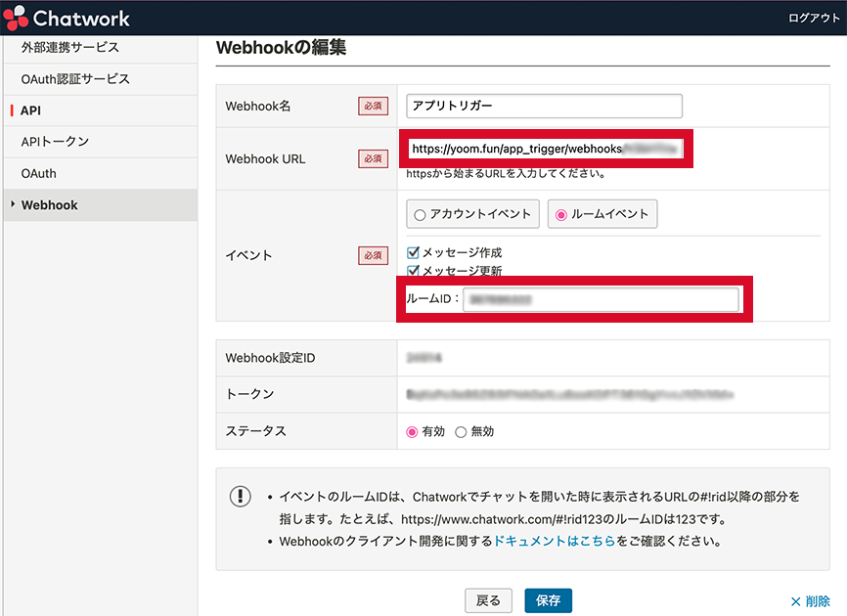This screenshot has height=616, width=847.
Task: Open APIトークン in sidebar
Action: (x=55, y=142)
